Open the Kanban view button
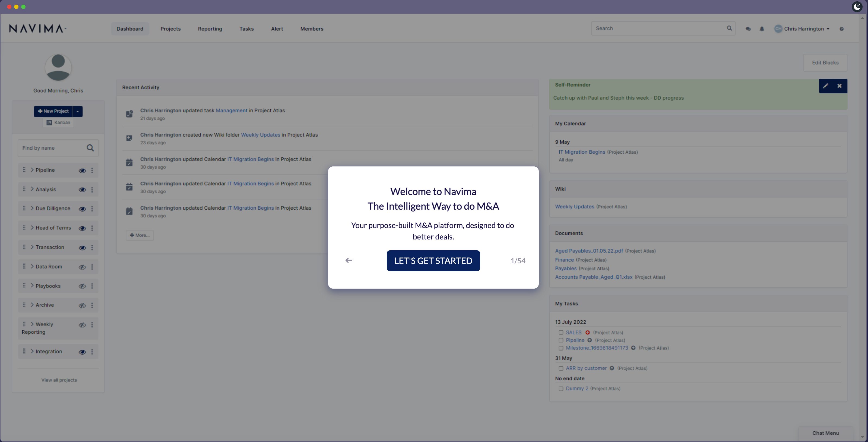 tap(58, 122)
